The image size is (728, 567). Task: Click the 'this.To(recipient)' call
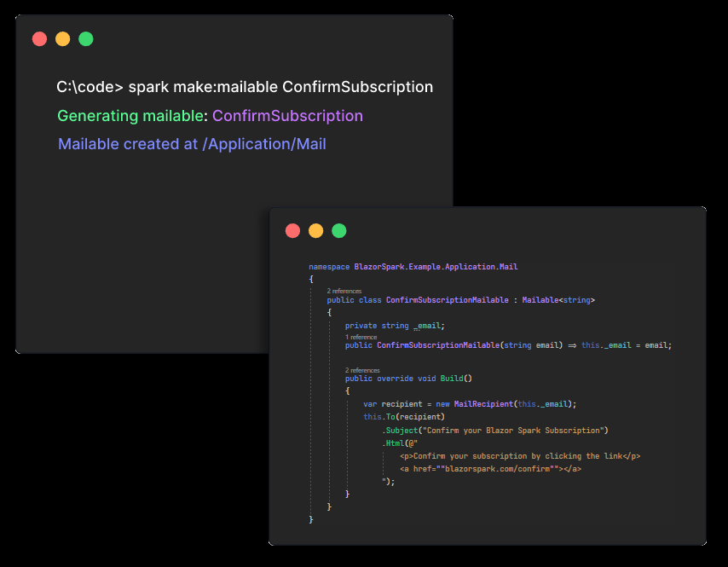pos(404,417)
